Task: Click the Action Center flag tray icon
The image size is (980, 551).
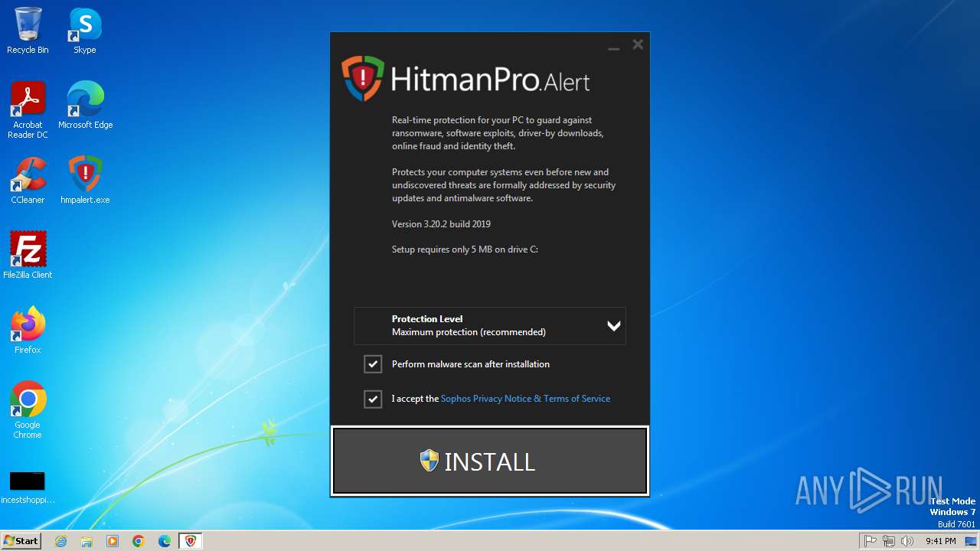Action: pos(871,541)
